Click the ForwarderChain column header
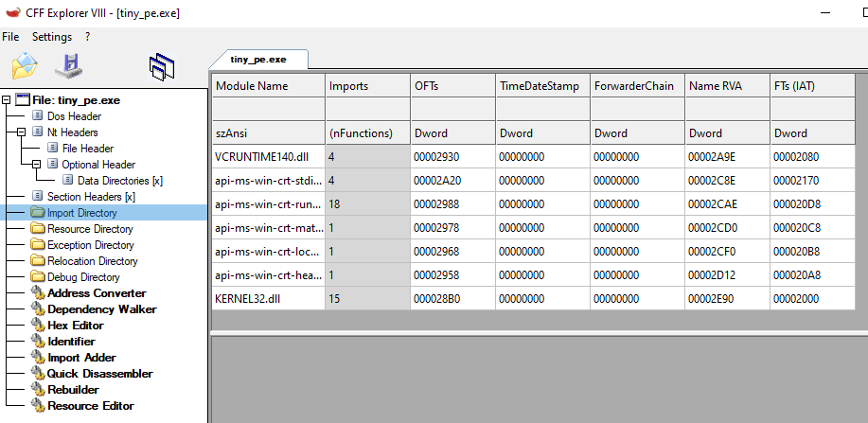 (x=637, y=86)
